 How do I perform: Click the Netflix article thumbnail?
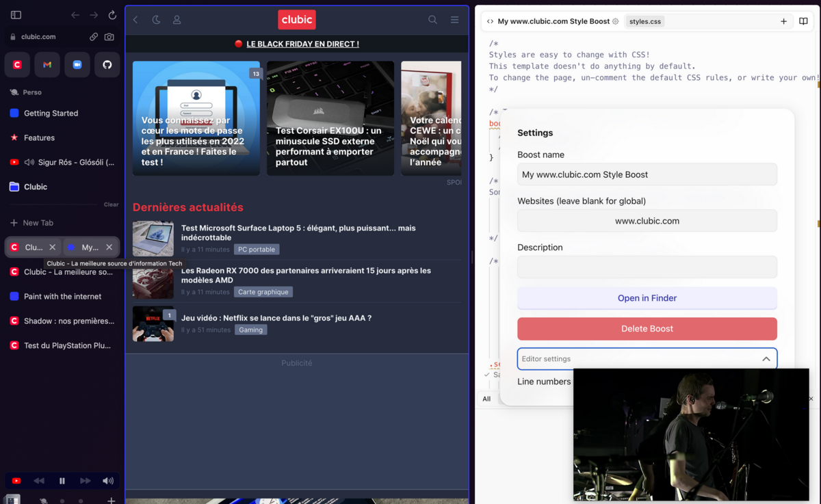pyautogui.click(x=153, y=323)
